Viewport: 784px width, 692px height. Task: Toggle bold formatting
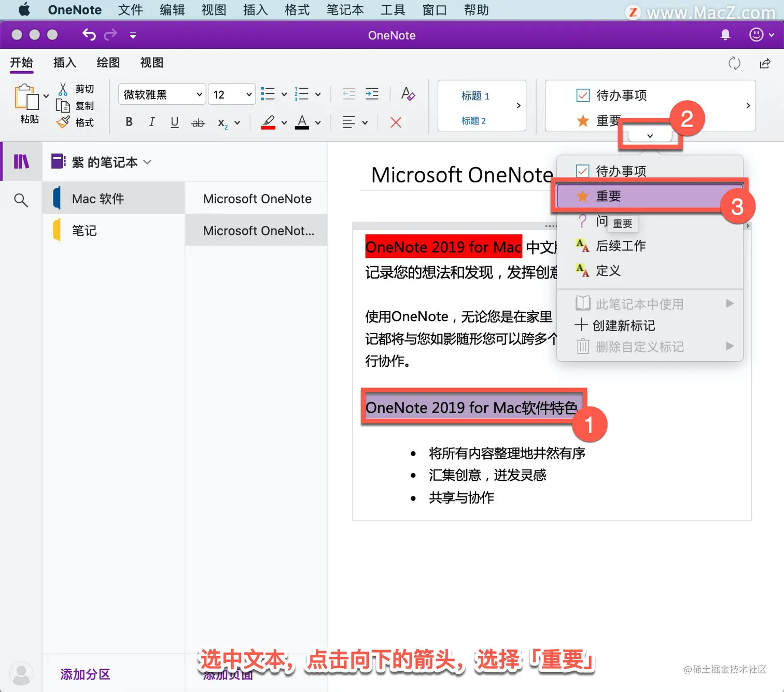(129, 122)
